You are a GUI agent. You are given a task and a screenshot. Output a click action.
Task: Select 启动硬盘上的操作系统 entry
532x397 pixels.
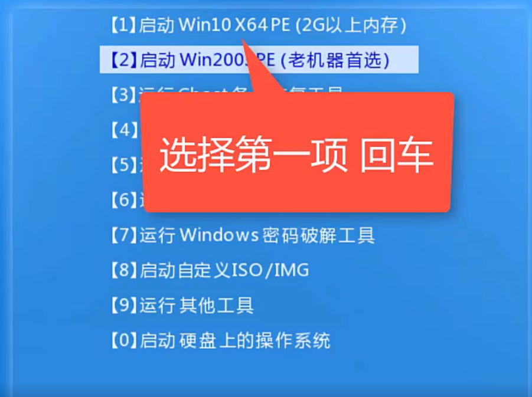click(221, 340)
